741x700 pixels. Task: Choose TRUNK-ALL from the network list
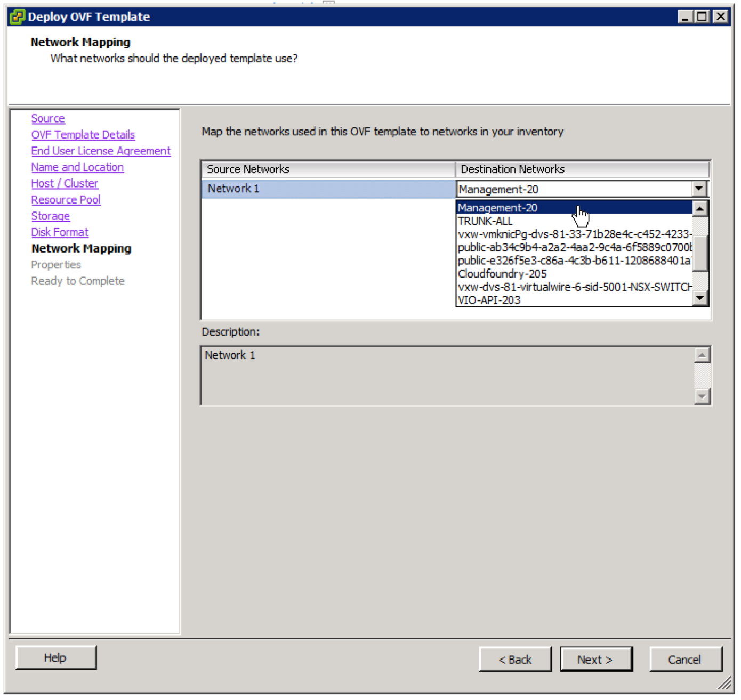(574, 221)
